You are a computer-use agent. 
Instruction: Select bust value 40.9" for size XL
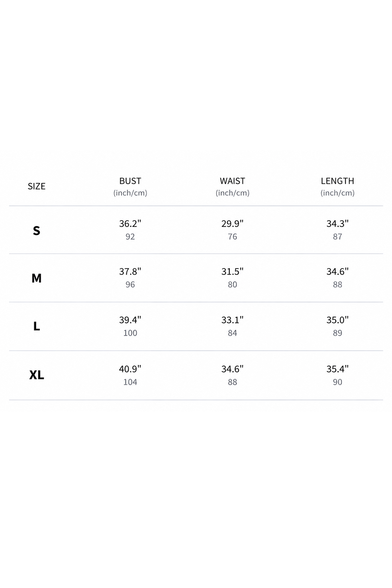click(x=130, y=369)
